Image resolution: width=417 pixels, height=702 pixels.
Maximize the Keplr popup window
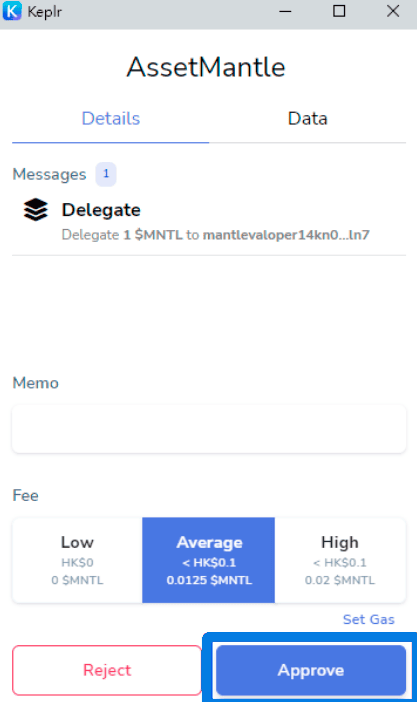coord(339,11)
